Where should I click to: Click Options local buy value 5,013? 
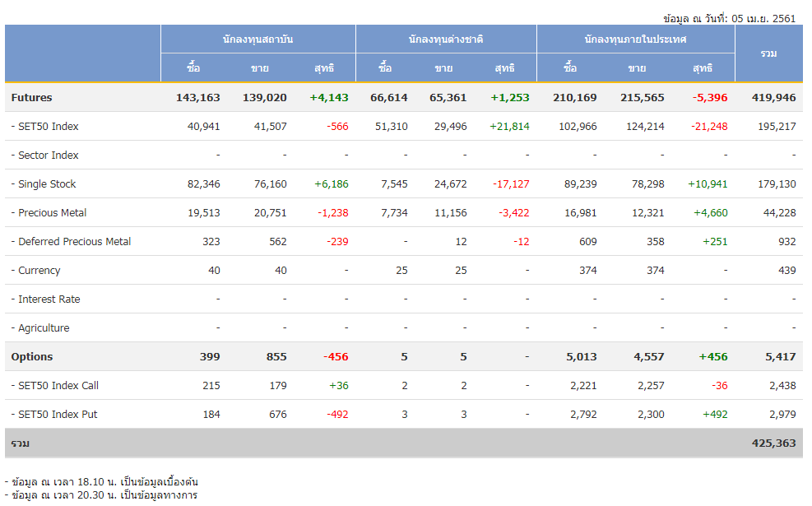tap(582, 357)
